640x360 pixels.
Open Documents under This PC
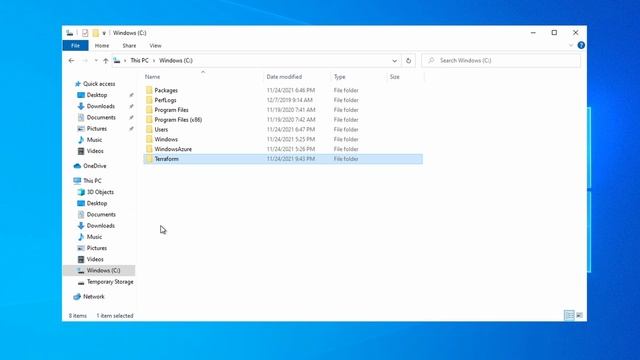click(x=101, y=214)
